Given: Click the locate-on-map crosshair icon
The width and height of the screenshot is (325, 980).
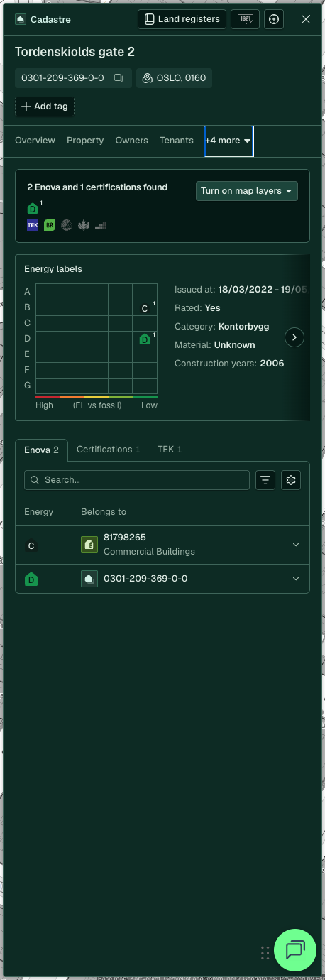Looking at the screenshot, I should pyautogui.click(x=274, y=19).
